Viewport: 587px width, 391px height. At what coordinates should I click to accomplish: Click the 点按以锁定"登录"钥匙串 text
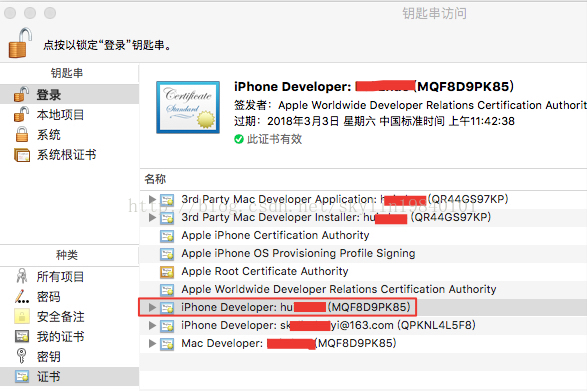tap(107, 45)
